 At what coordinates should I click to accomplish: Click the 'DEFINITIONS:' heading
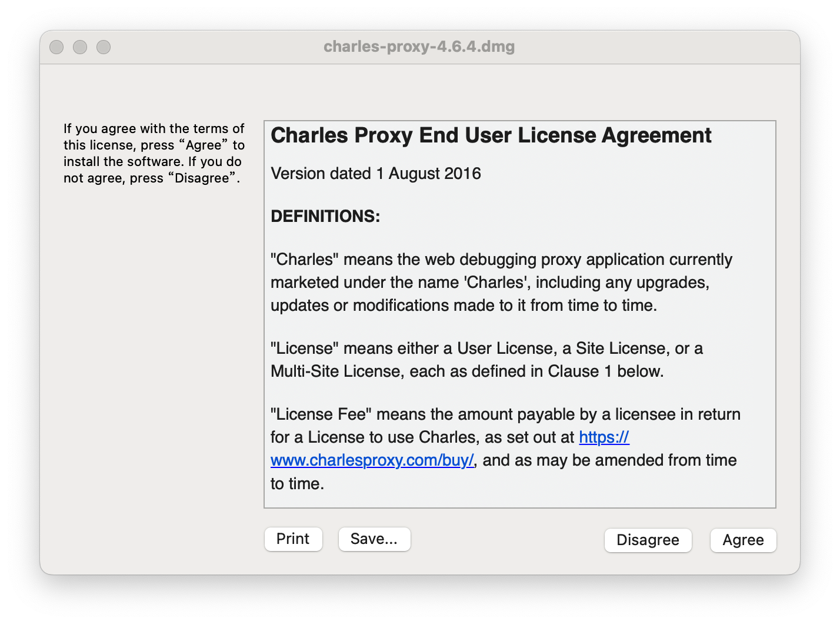point(325,216)
